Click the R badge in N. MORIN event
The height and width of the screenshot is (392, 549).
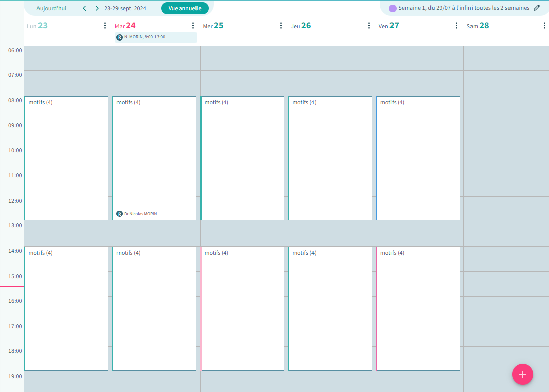coord(120,37)
